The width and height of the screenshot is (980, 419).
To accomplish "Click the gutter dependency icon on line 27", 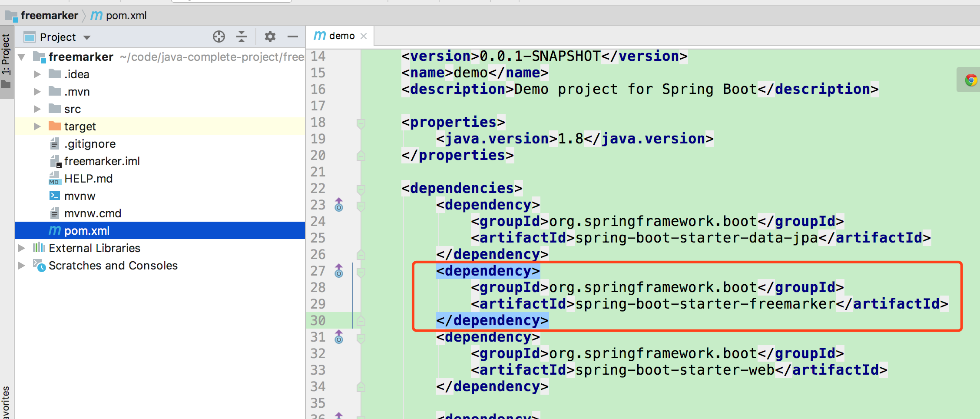I will pyautogui.click(x=339, y=271).
